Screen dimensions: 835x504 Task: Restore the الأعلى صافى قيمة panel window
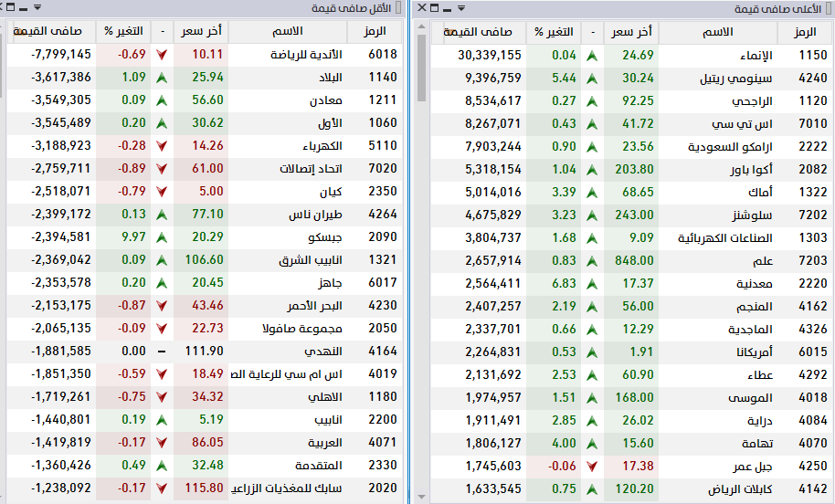tap(435, 8)
